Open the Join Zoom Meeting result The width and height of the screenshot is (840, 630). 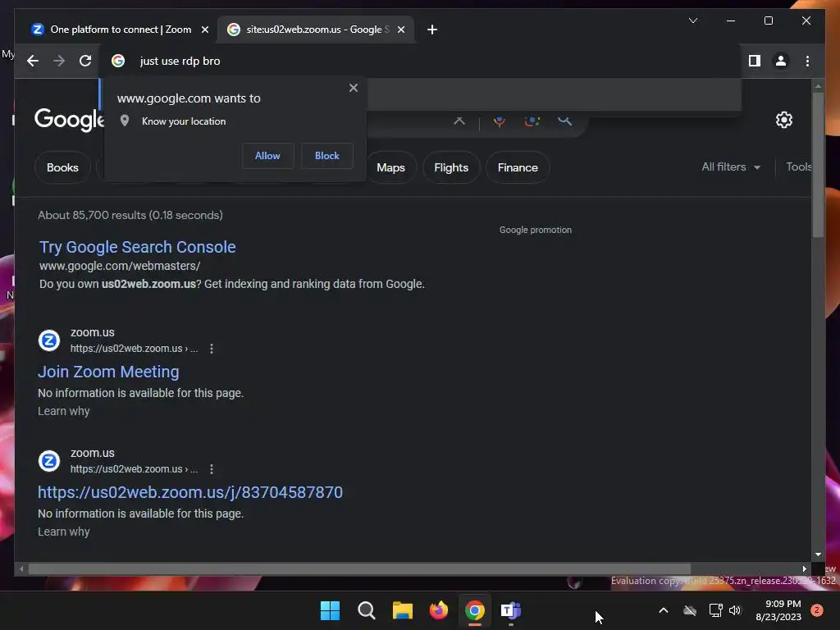(108, 372)
